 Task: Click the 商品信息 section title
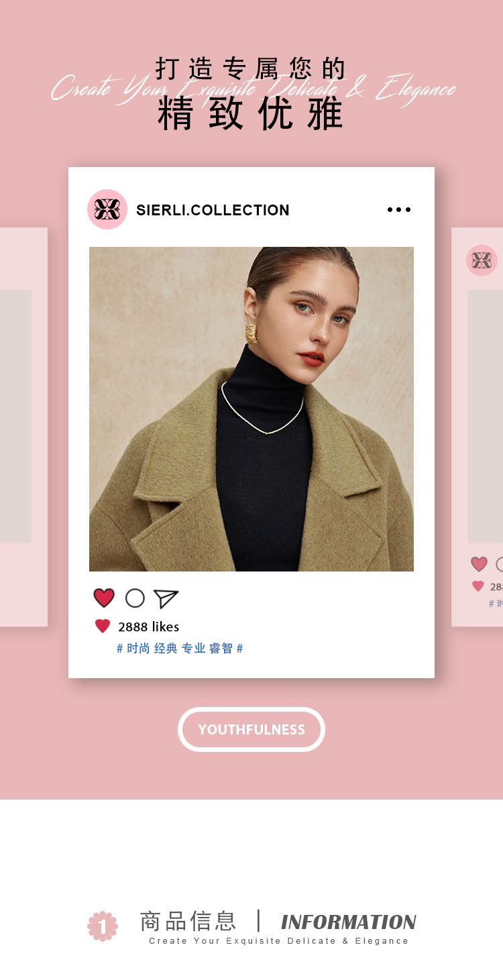coord(188,921)
